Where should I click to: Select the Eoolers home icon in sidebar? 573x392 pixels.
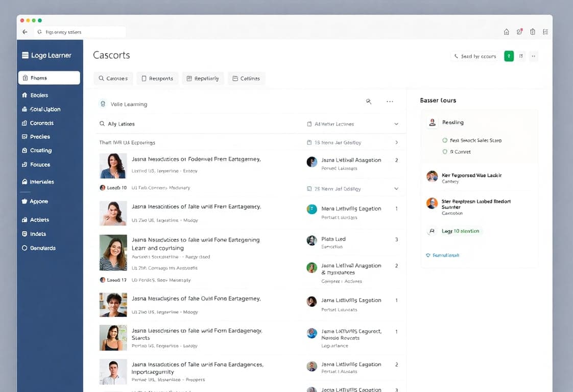tap(26, 95)
